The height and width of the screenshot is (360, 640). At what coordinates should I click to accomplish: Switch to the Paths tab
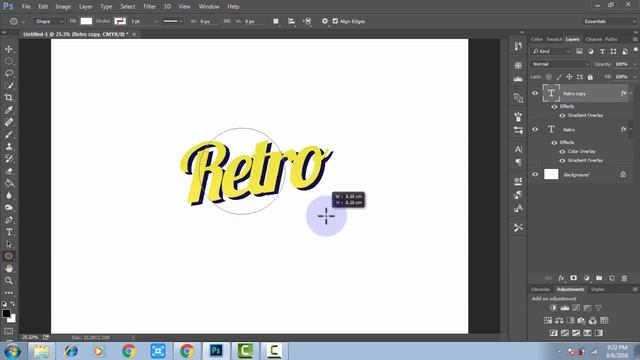coord(611,39)
